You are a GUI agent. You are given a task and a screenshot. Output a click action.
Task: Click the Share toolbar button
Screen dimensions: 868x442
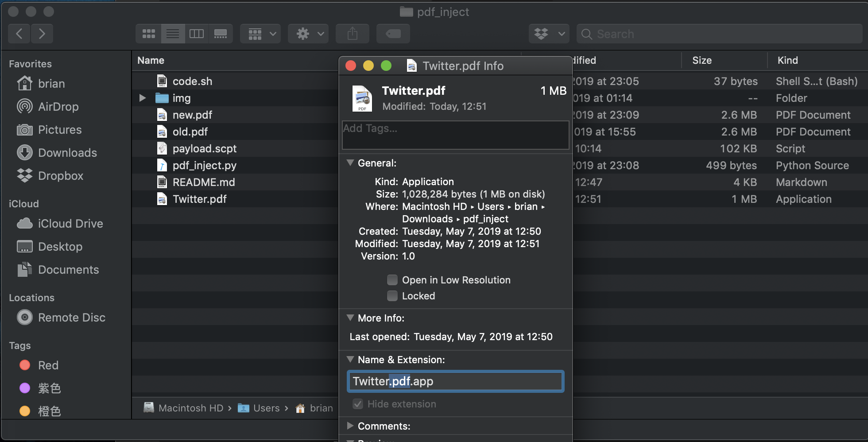click(x=353, y=34)
